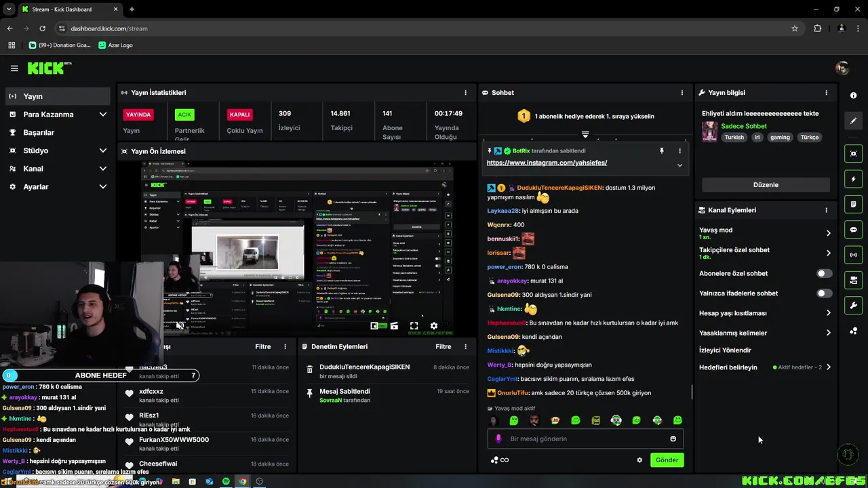Select Yayın in the left sidebar
This screenshot has height=488, width=868.
point(58,96)
